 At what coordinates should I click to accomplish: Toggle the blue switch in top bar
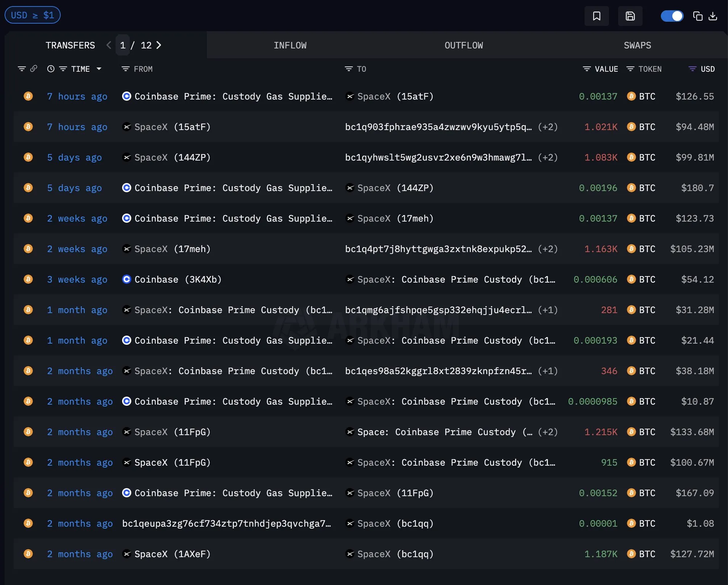[672, 16]
